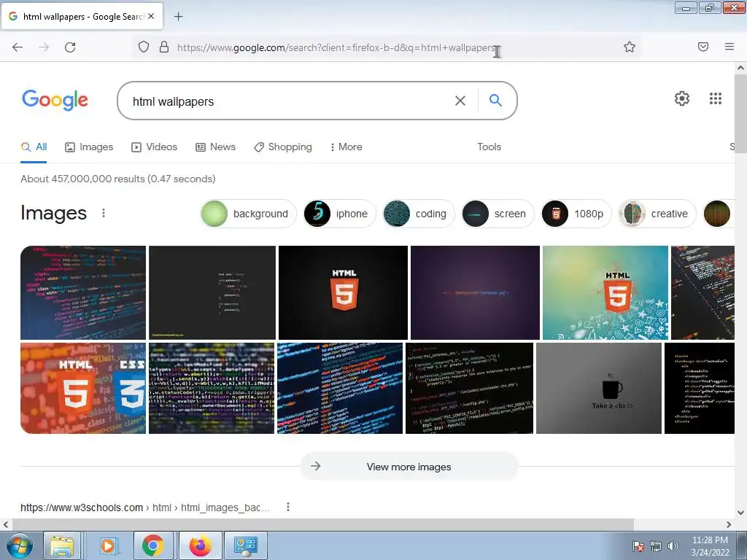Open the Firefox hamburger menu
747x560 pixels.
(x=729, y=47)
